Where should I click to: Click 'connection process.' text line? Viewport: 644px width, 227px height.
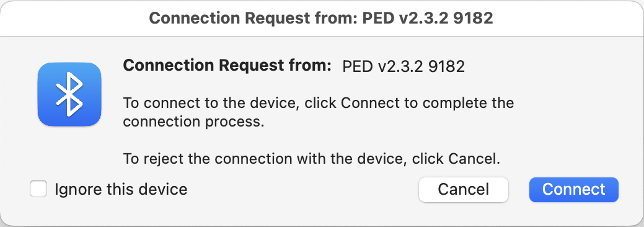[193, 122]
